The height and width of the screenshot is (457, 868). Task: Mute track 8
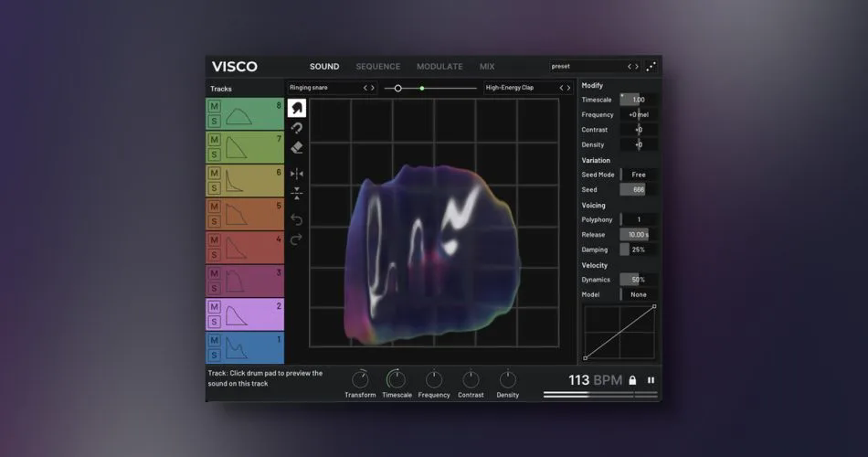point(214,106)
